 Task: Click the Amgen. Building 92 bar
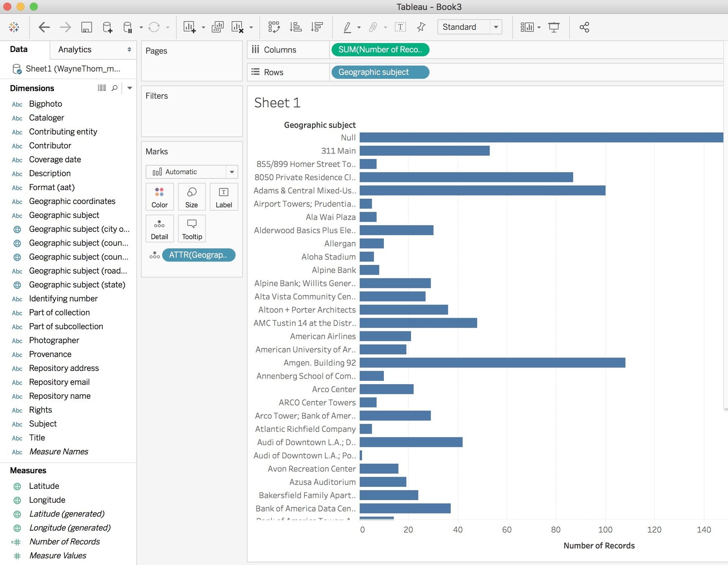492,362
